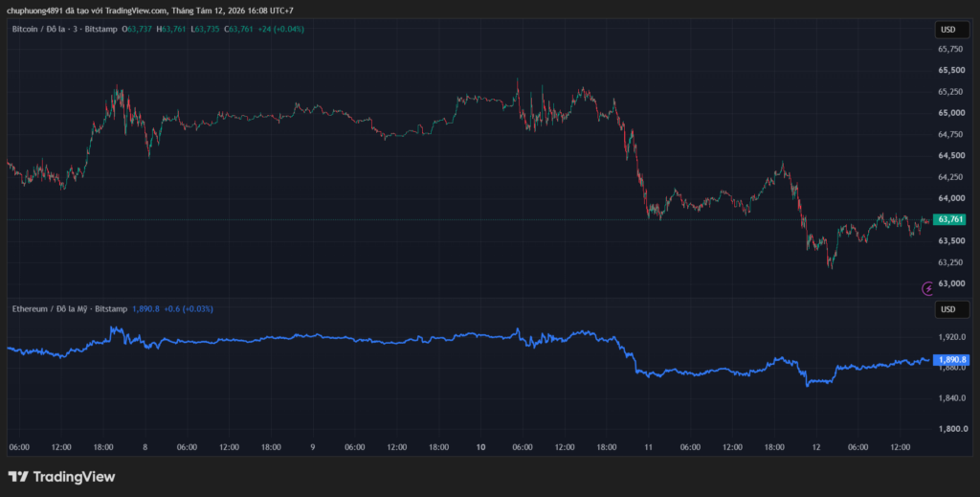Select the Bitcoin / Đô la Bitstamp legend title
The width and height of the screenshot is (980, 497).
coord(64,30)
